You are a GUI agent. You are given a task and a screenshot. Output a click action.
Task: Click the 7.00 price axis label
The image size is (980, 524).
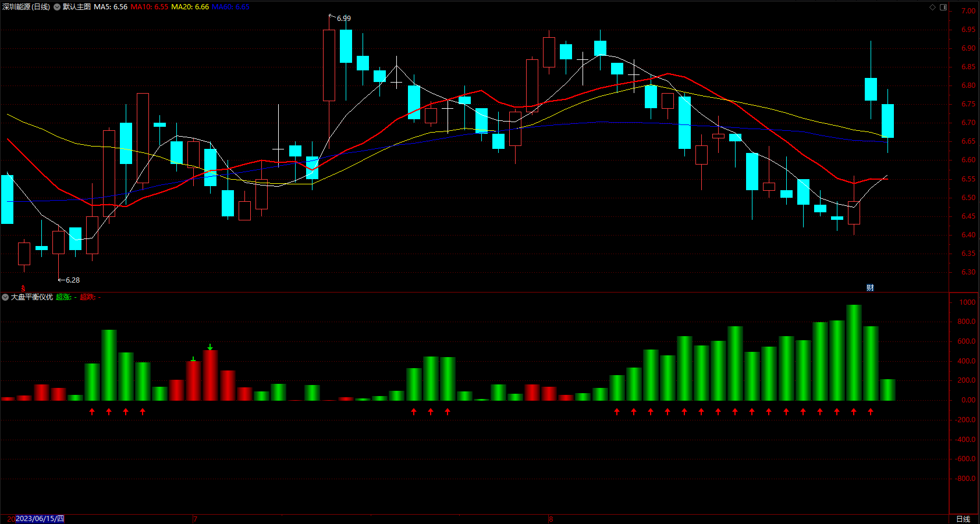(968, 11)
